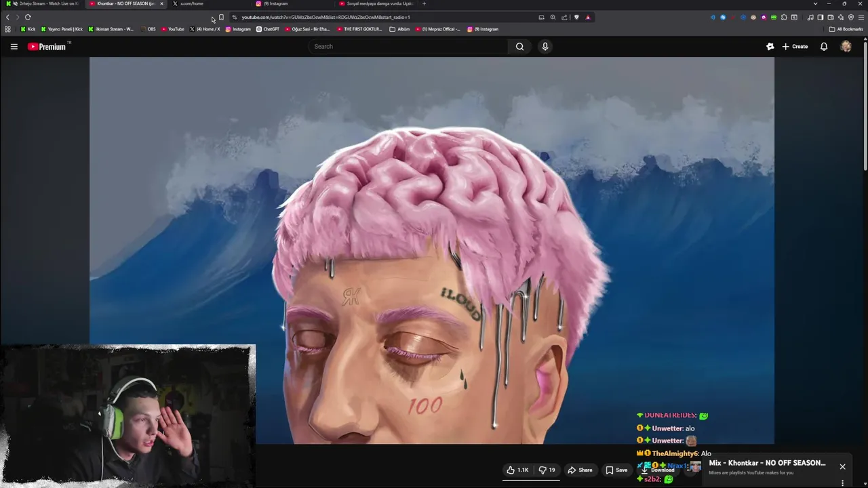Open the OBS bookmark
The height and width of the screenshot is (488, 868).
(147, 29)
